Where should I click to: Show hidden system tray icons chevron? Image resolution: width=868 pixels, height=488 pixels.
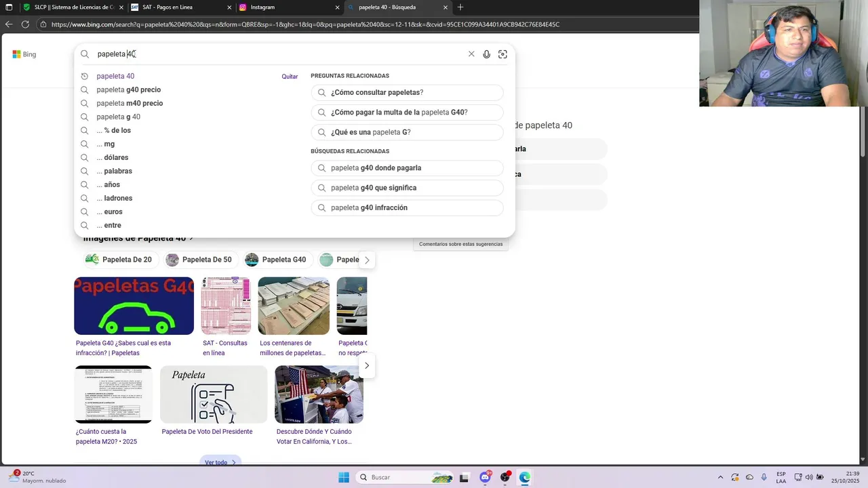720,477
